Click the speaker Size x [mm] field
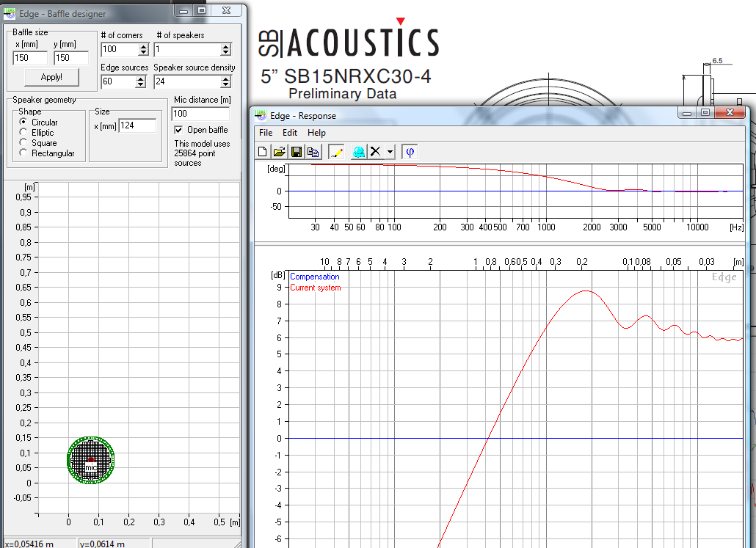Image resolution: width=756 pixels, height=548 pixels. click(137, 125)
